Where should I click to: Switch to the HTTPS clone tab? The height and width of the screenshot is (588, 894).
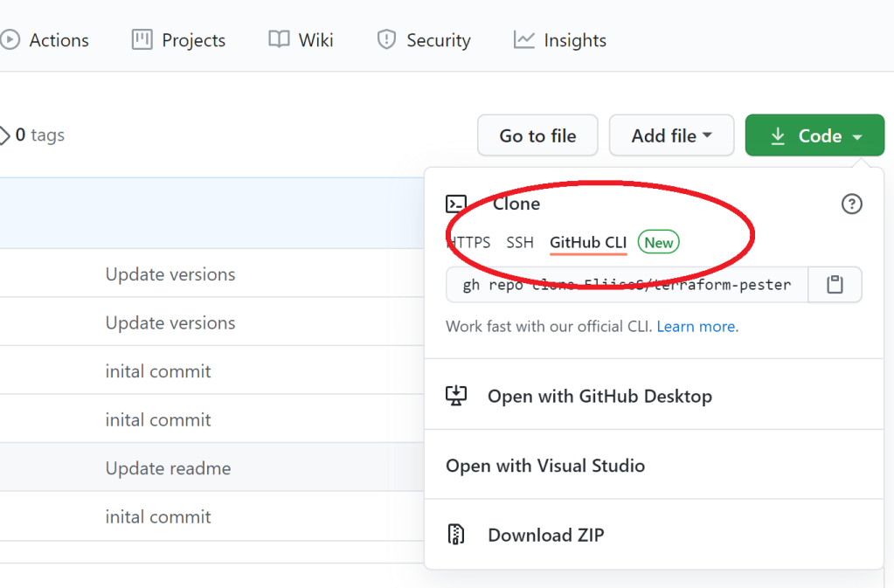pyautogui.click(x=469, y=242)
